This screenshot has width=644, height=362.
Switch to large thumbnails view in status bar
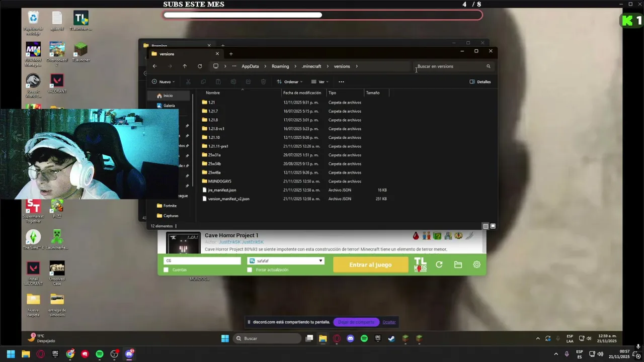pos(493,226)
